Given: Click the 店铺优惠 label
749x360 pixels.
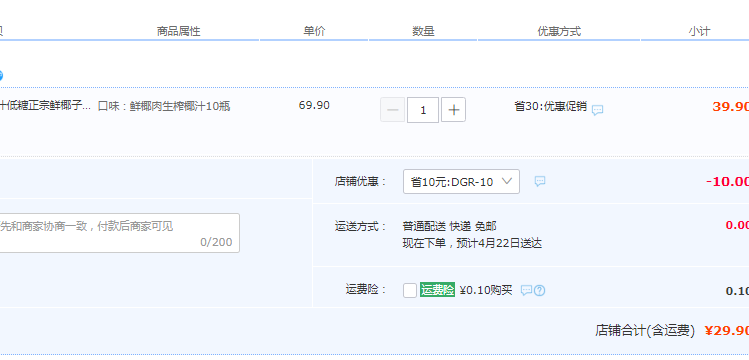Looking at the screenshot, I should click(361, 181).
